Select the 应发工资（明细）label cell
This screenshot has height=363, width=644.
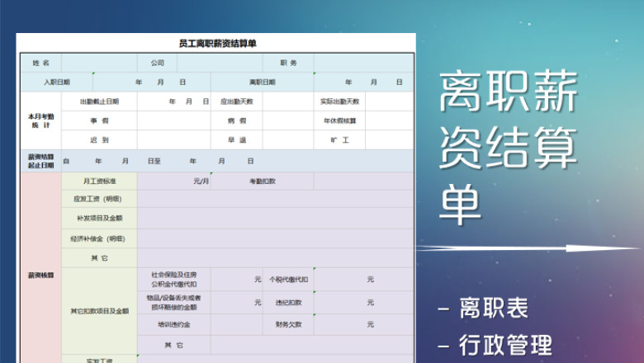coord(99,199)
